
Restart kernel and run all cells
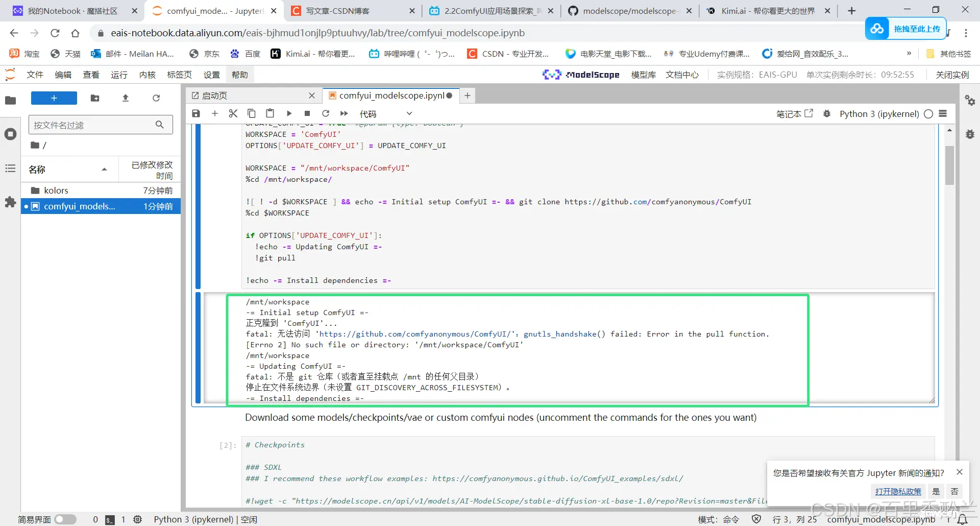[x=344, y=113]
